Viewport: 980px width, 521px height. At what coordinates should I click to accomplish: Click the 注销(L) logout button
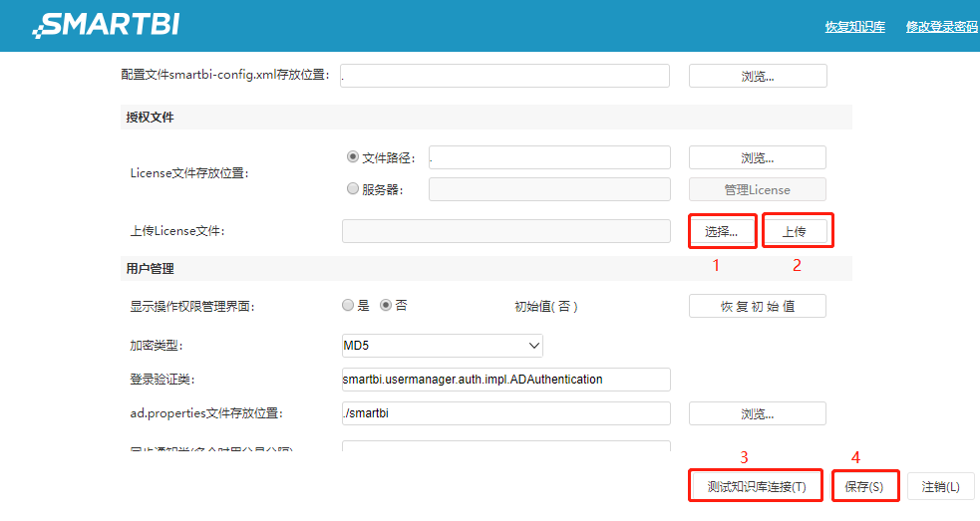click(941, 486)
